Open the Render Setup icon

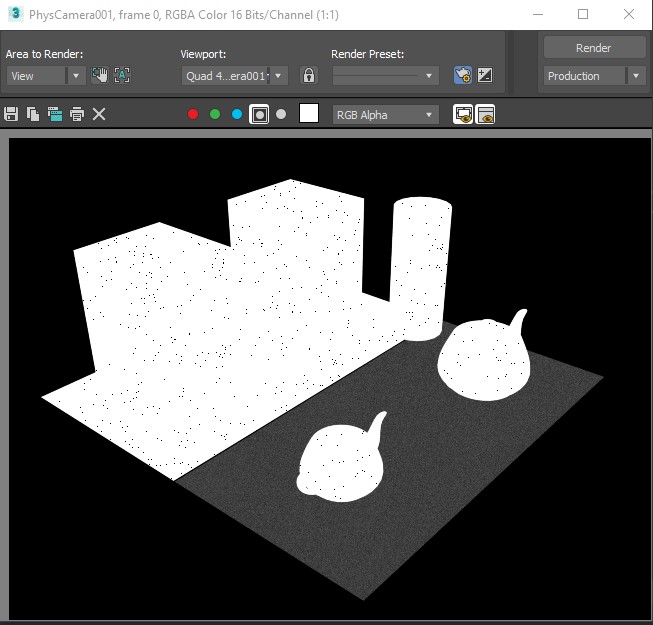coord(462,75)
